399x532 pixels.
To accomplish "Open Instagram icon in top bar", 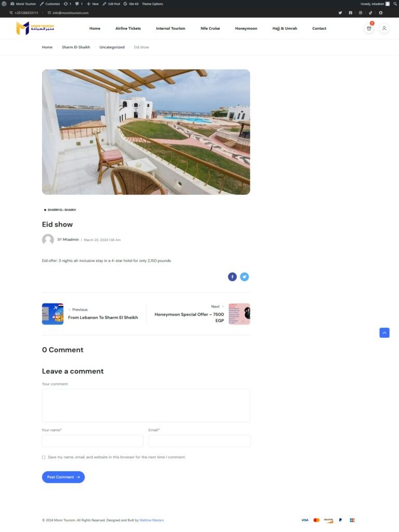I will 361,12.
